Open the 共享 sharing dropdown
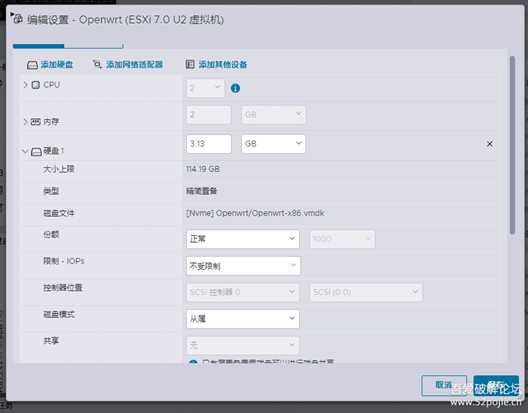The height and width of the screenshot is (413, 528). (x=243, y=345)
